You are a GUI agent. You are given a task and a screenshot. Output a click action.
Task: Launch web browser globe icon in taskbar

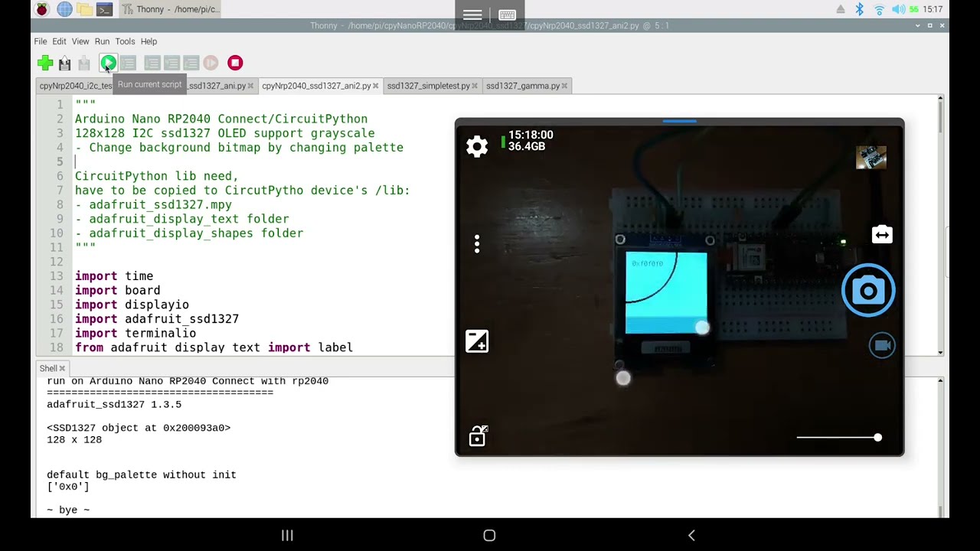tap(64, 9)
